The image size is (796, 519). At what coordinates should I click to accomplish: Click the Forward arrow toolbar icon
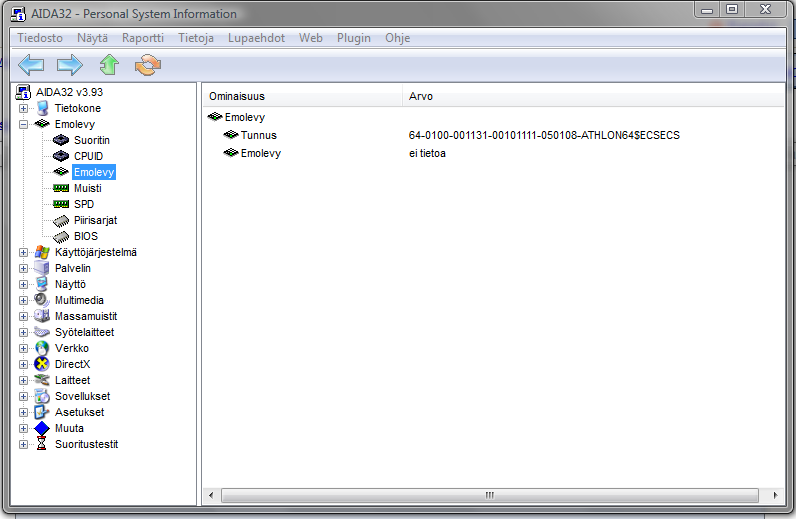70,65
